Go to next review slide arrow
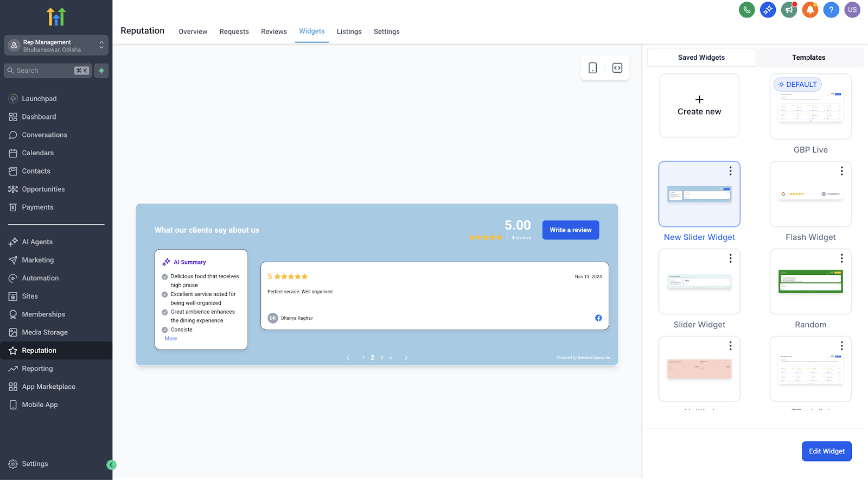 [406, 358]
